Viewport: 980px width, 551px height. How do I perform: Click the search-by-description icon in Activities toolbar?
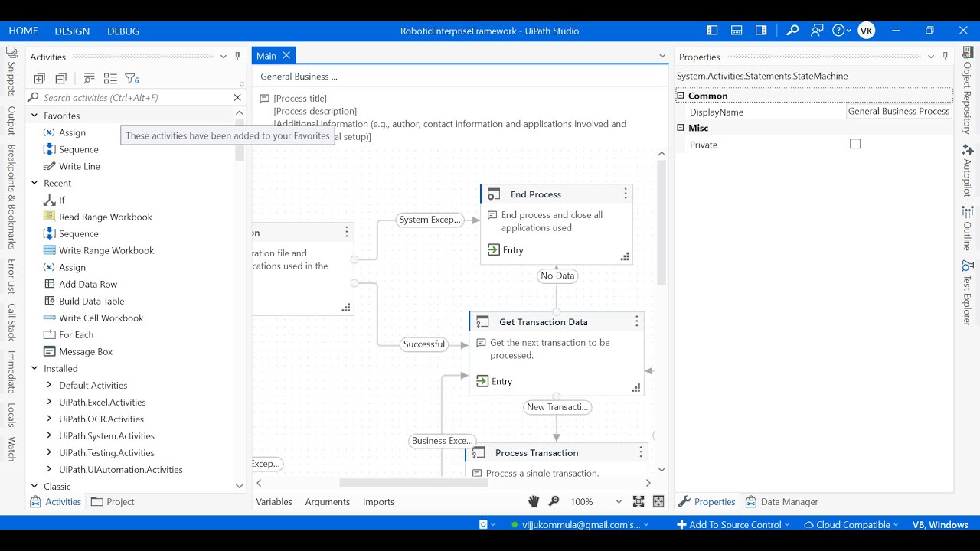pyautogui.click(x=89, y=78)
